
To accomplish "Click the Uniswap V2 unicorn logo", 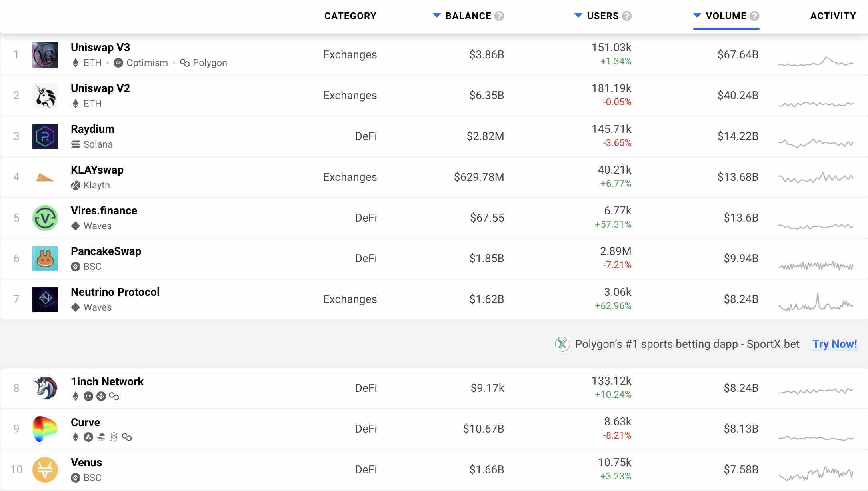I will click(45, 96).
